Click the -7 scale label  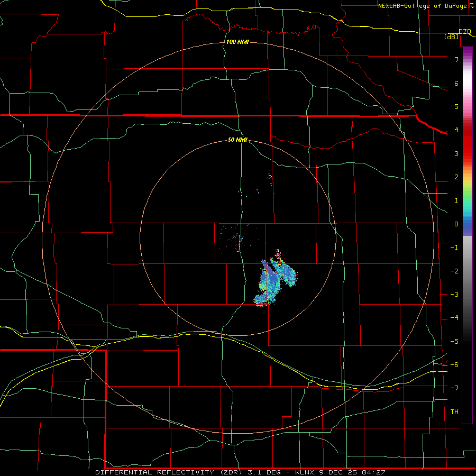tap(454, 388)
